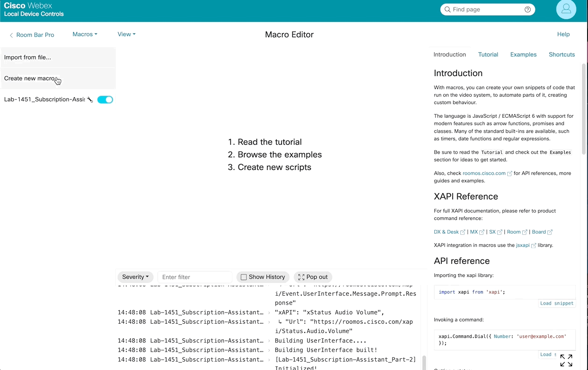The width and height of the screenshot is (588, 370).
Task: Click the magnifier icon in Find page
Action: click(447, 9)
